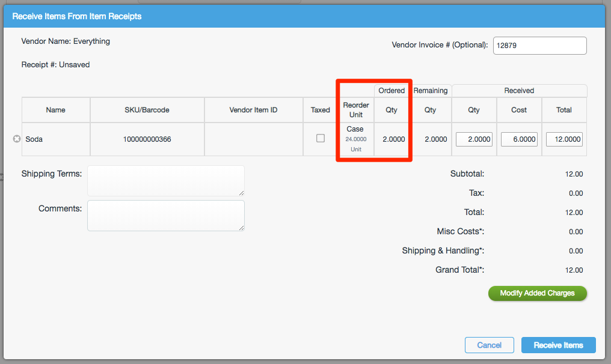611x364 pixels.
Task: Select the Soda product name
Action: click(34, 139)
